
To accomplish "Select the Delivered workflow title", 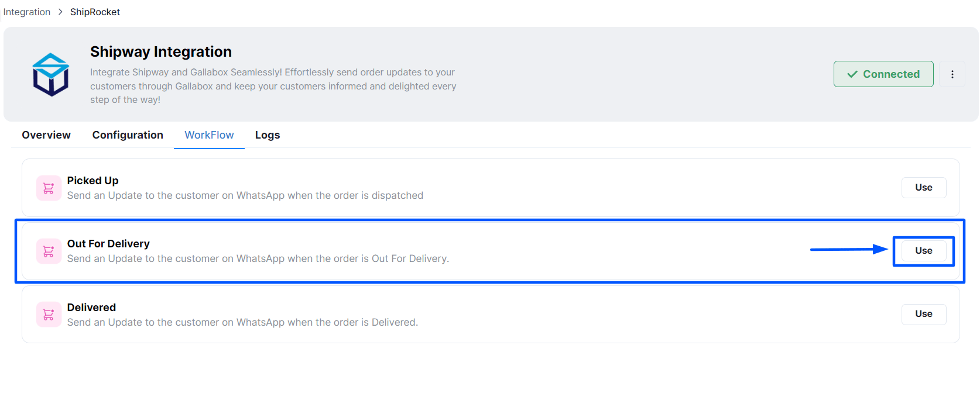I will pyautogui.click(x=91, y=308).
